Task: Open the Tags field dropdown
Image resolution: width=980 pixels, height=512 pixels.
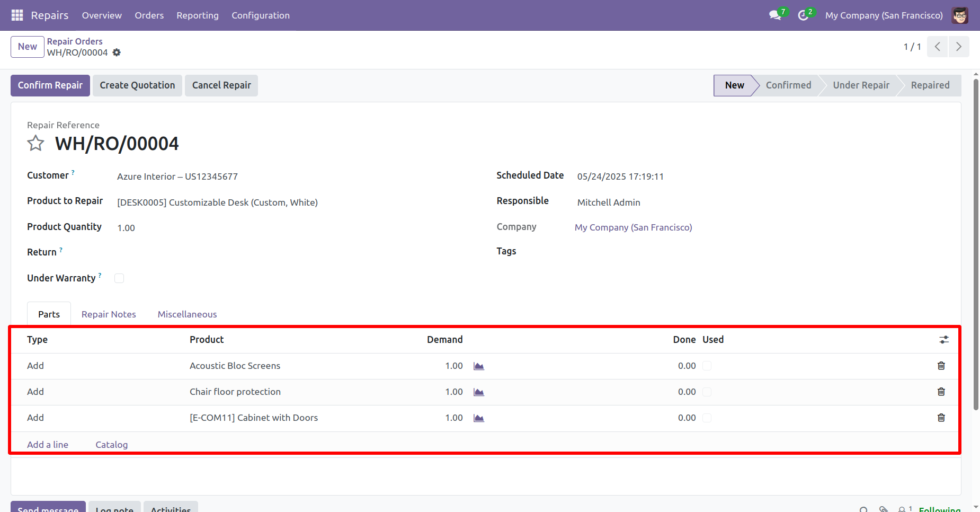Action: coord(760,251)
